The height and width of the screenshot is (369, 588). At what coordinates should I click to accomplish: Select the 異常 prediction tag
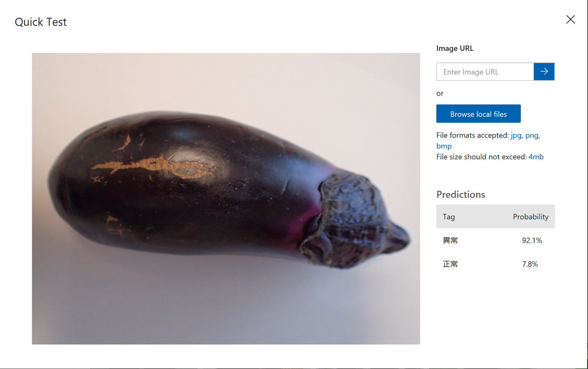point(450,240)
